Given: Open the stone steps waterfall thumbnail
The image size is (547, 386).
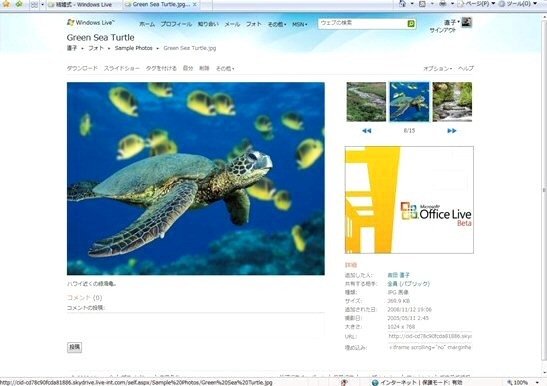Looking at the screenshot, I should pyautogui.click(x=452, y=102).
